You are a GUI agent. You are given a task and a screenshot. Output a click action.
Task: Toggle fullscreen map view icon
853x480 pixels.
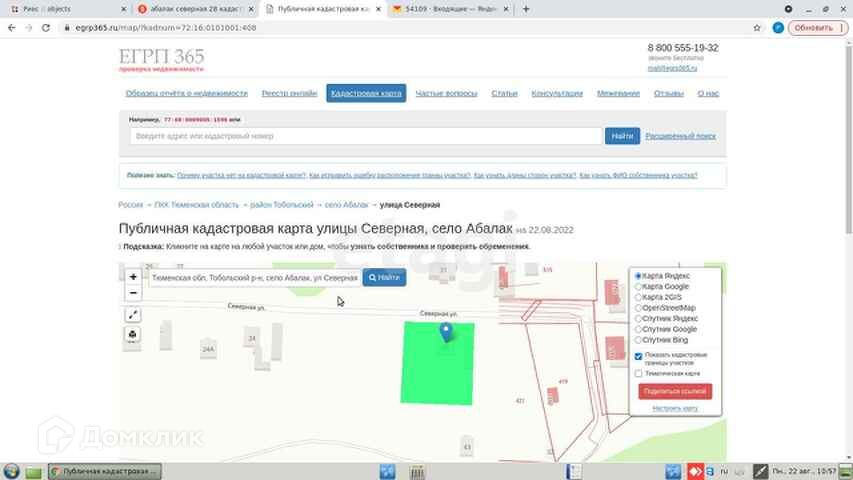coord(133,314)
